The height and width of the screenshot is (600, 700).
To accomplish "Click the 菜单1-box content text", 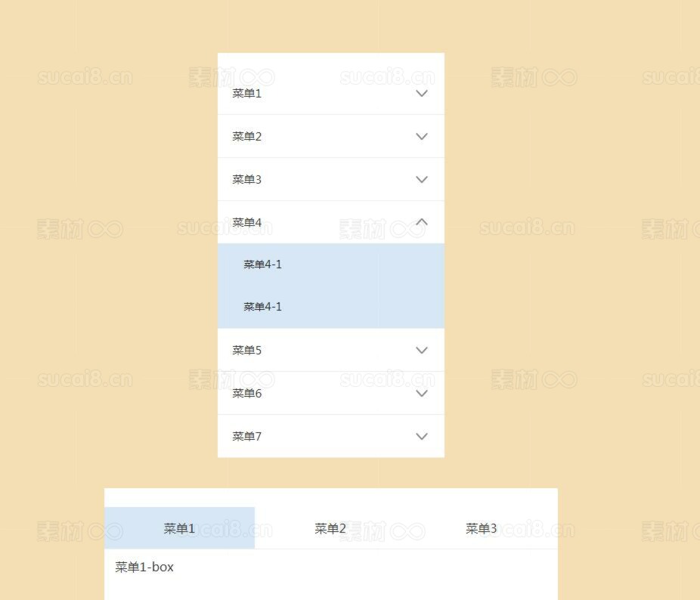I will tap(144, 568).
